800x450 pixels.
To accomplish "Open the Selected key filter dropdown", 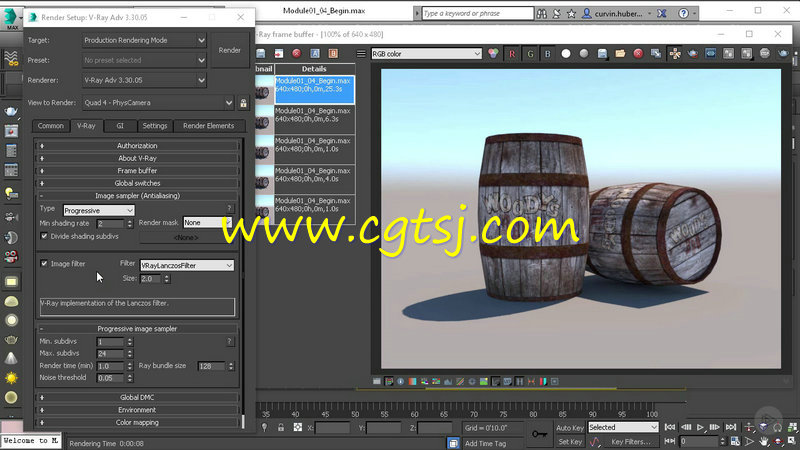I will click(x=623, y=428).
